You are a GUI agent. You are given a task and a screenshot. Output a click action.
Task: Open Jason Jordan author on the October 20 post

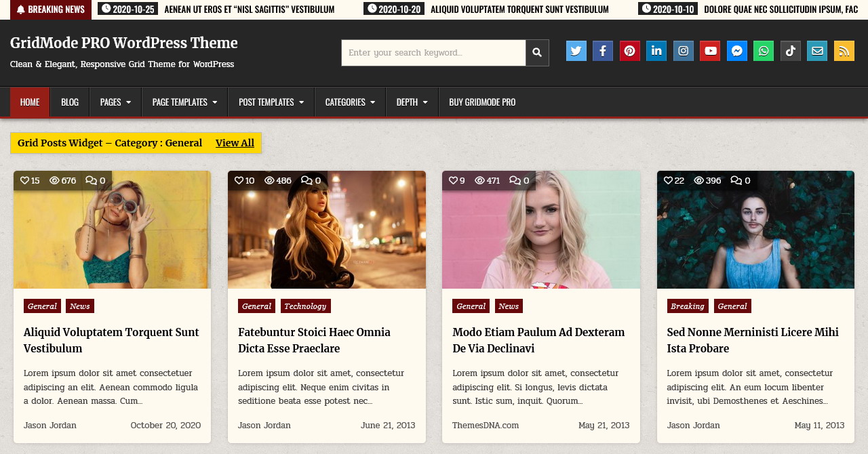point(50,426)
